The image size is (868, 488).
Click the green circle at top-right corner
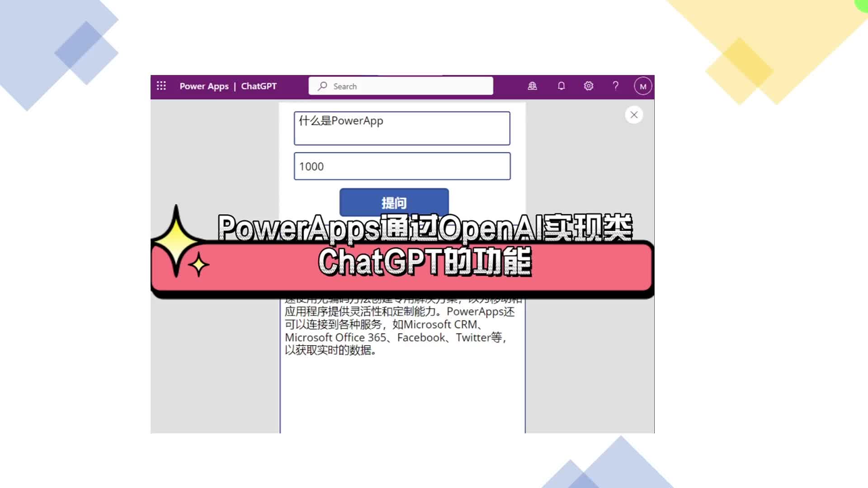pyautogui.click(x=863, y=5)
